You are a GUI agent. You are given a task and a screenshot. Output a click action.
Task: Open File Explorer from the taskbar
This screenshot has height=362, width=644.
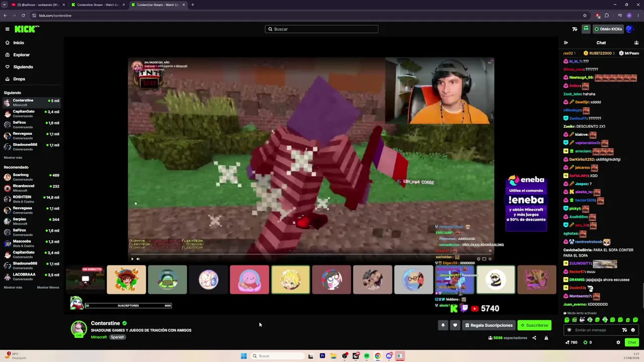click(x=334, y=356)
